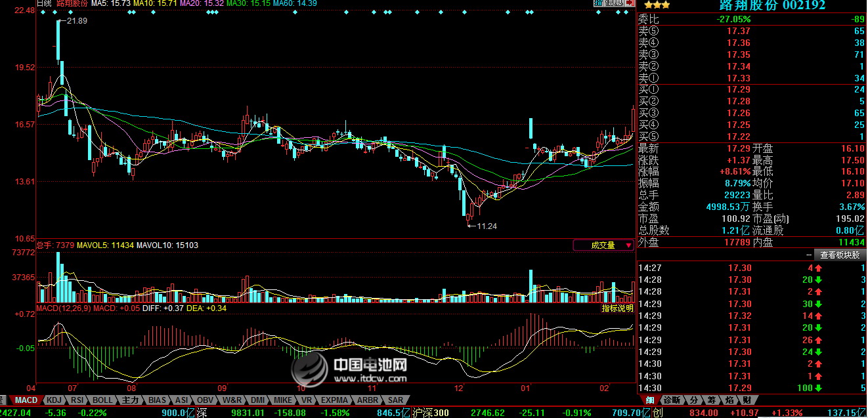The image size is (868, 418).
Task: Click the 查看板块股 button
Action: tap(840, 255)
